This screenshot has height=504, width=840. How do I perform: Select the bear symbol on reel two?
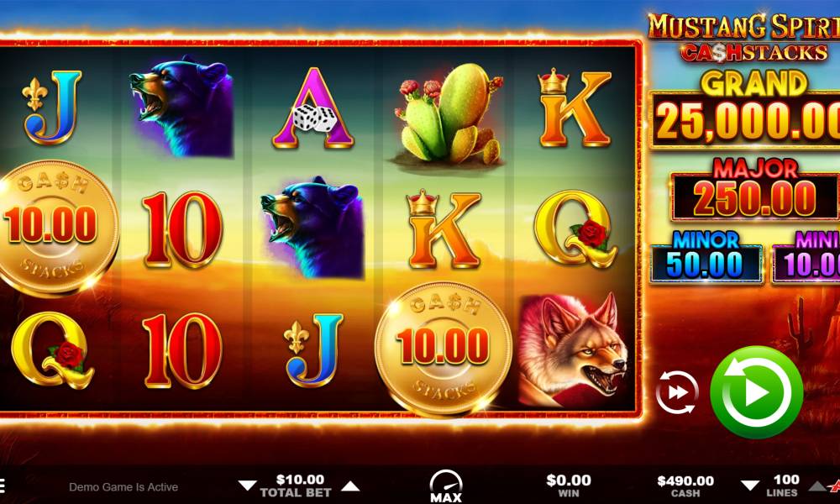[182, 106]
